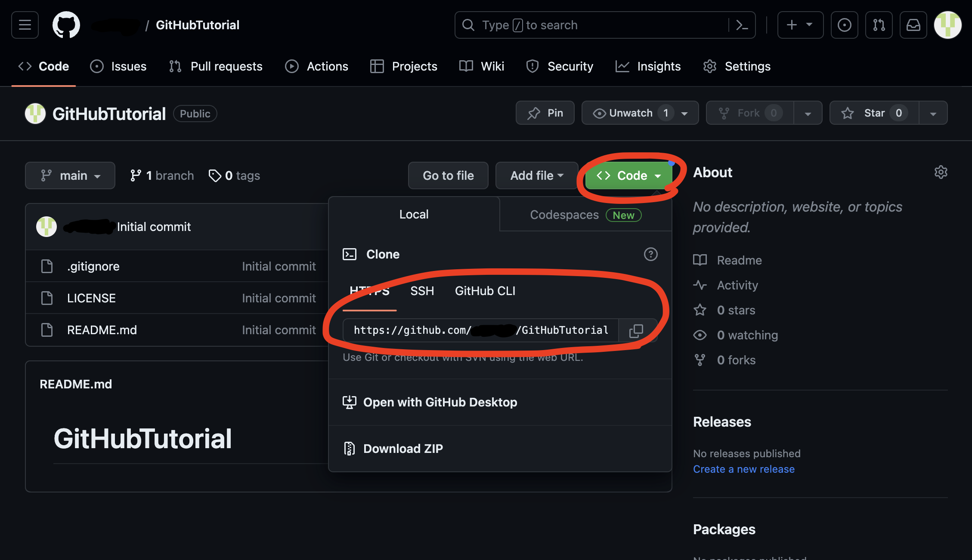Click the Unwatch button

pyautogui.click(x=640, y=113)
